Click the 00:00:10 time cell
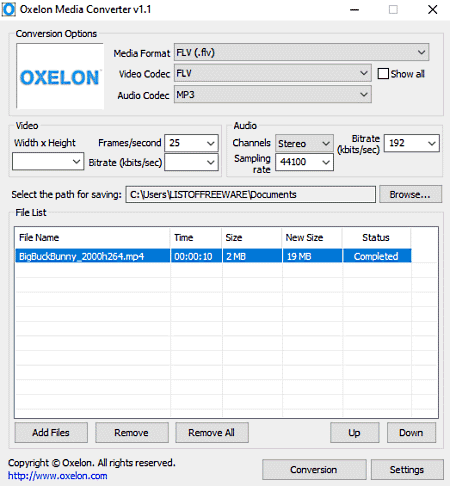This screenshot has width=450, height=486. (196, 256)
